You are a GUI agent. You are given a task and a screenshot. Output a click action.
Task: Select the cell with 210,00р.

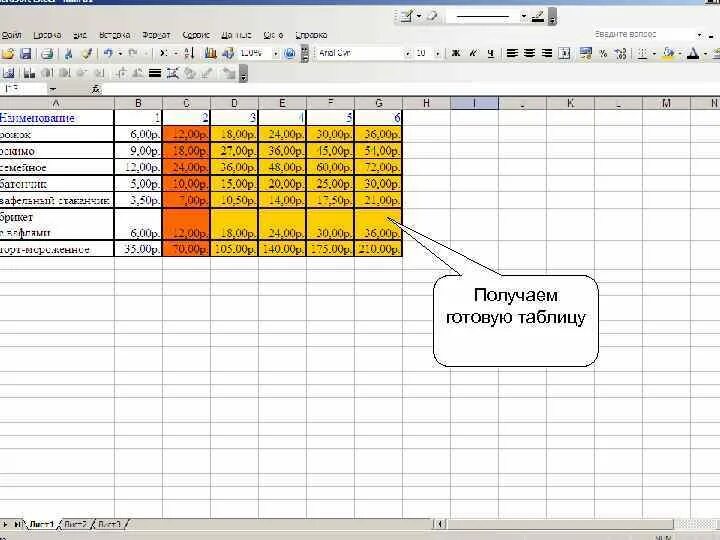[x=379, y=249]
